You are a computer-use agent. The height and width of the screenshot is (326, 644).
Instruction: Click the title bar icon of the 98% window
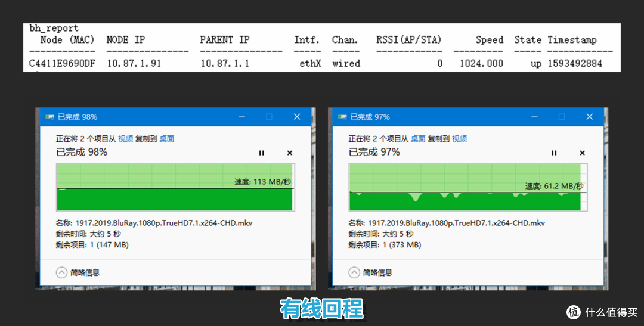pyautogui.click(x=49, y=117)
